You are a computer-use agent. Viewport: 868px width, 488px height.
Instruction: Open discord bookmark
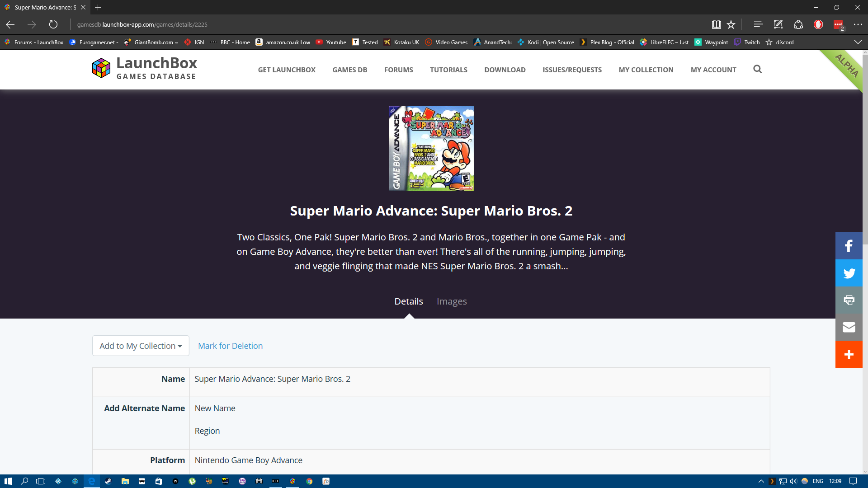(780, 42)
